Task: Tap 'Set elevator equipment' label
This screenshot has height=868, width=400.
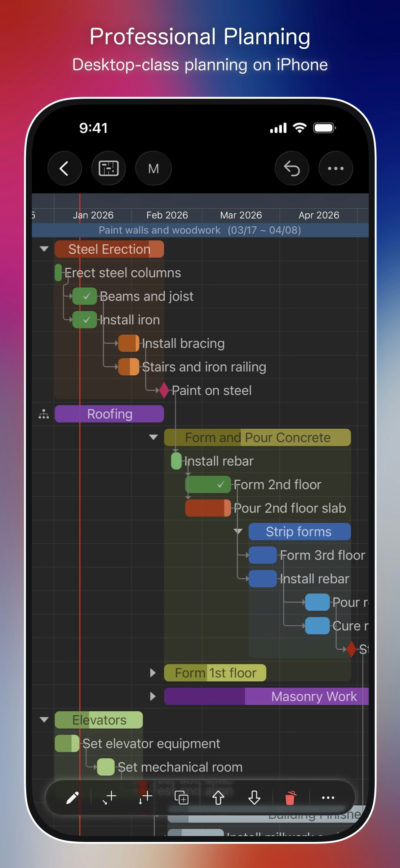Action: (151, 743)
